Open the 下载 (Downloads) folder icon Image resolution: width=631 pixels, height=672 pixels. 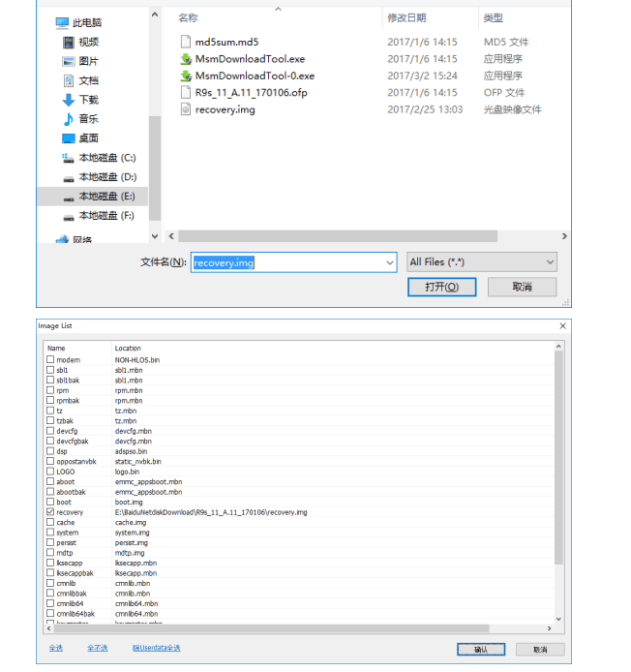pyautogui.click(x=69, y=100)
